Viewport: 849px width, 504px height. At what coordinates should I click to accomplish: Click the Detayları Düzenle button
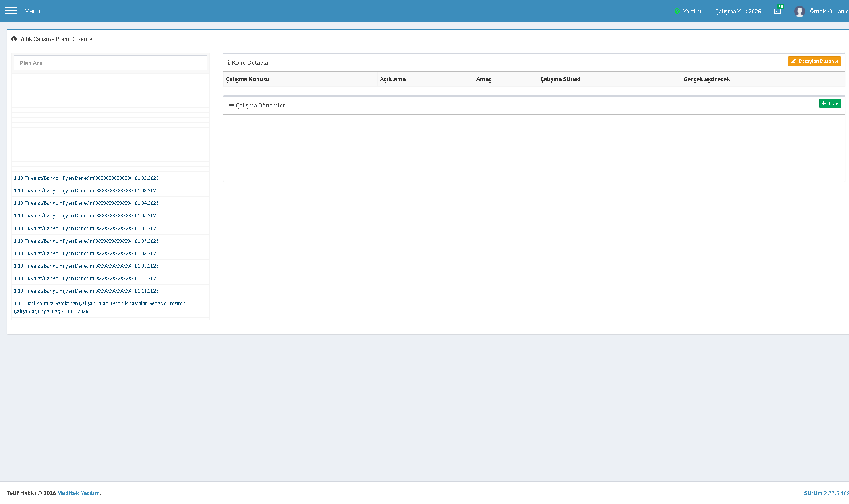pyautogui.click(x=814, y=61)
